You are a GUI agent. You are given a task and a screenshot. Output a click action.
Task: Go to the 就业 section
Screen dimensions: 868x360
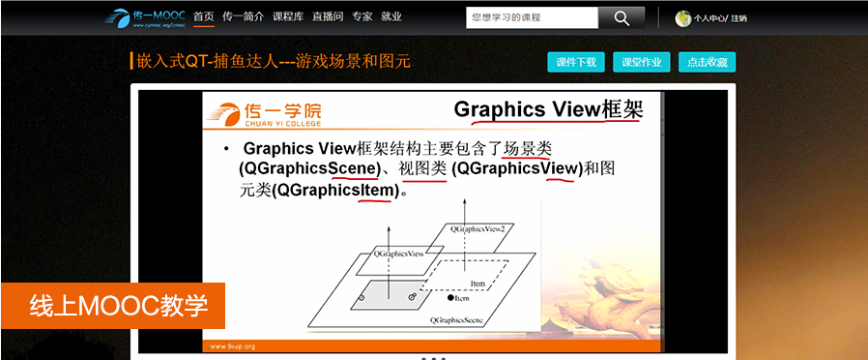391,16
